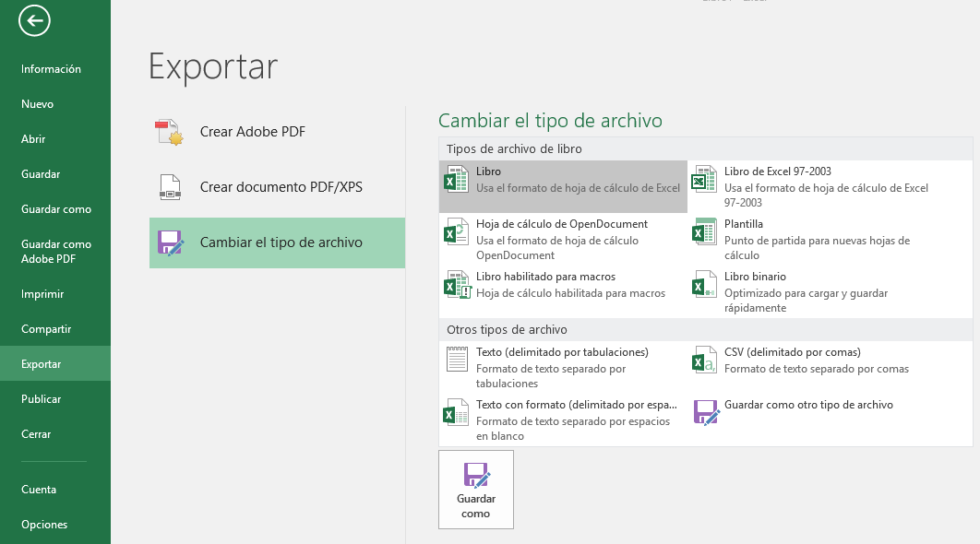This screenshot has height=544, width=980.
Task: Select the Libro file type title
Action: pyautogui.click(x=488, y=171)
